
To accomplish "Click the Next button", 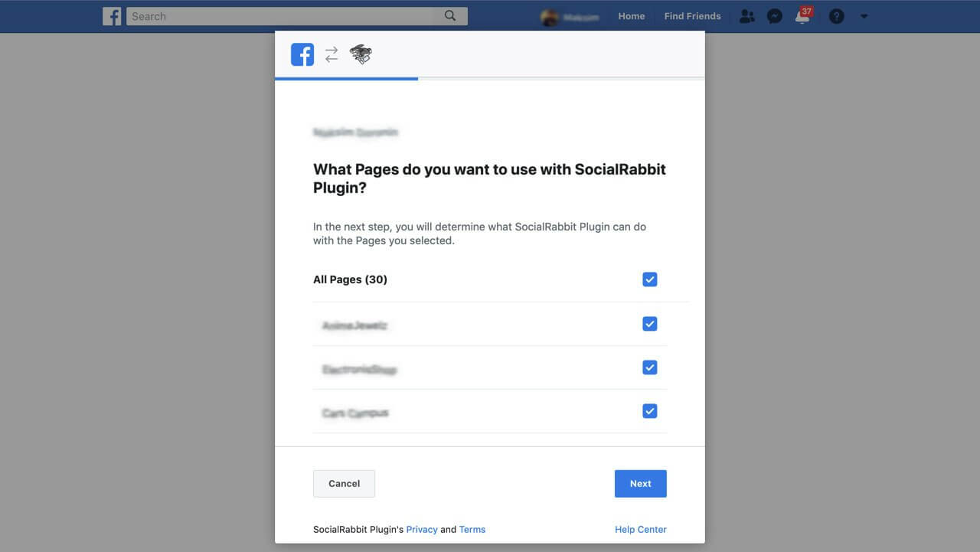I will (x=641, y=484).
